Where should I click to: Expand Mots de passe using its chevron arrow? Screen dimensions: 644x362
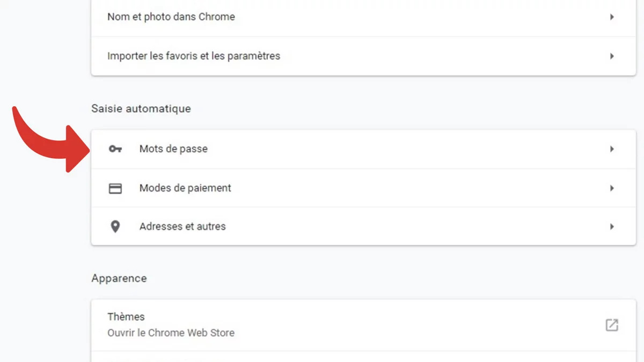[x=612, y=149]
